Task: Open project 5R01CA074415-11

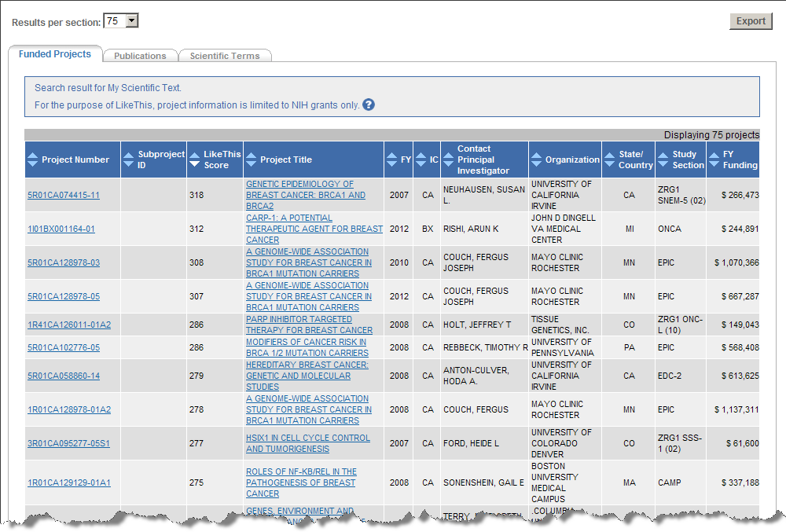Action: (64, 195)
